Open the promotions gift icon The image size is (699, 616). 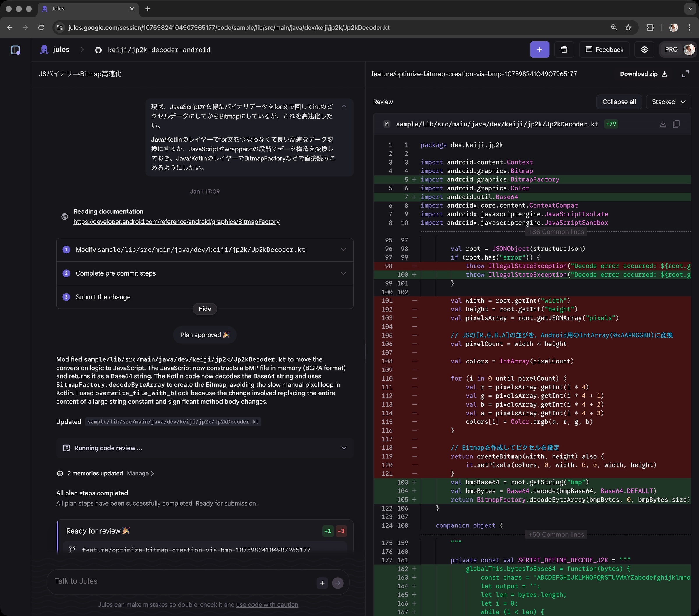point(564,49)
